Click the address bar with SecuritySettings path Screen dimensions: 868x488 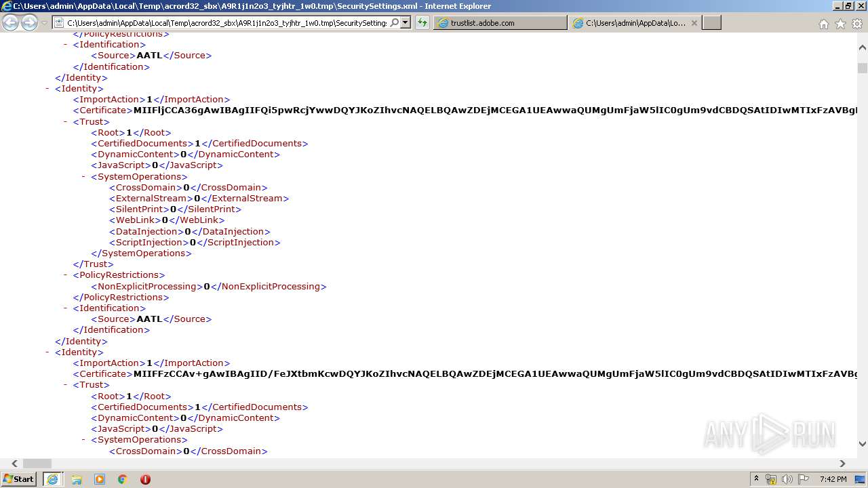227,22
